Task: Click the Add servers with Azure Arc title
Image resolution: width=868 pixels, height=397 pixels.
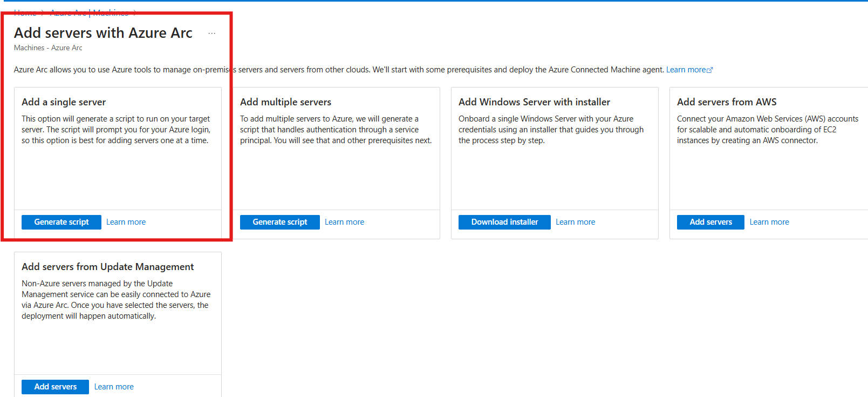Action: pos(103,33)
